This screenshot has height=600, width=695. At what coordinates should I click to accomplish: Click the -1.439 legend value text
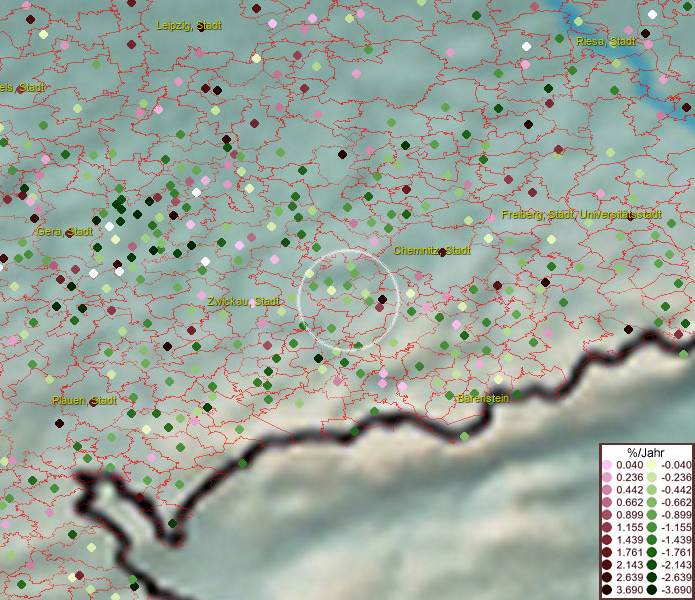pyautogui.click(x=676, y=540)
